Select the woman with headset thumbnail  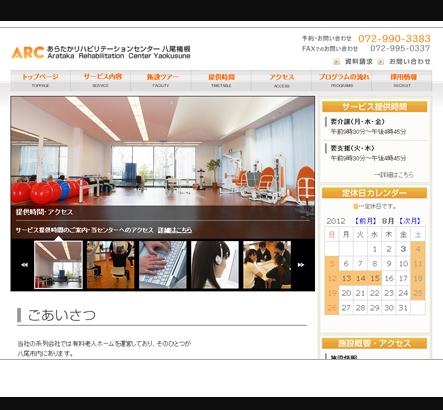click(x=215, y=265)
